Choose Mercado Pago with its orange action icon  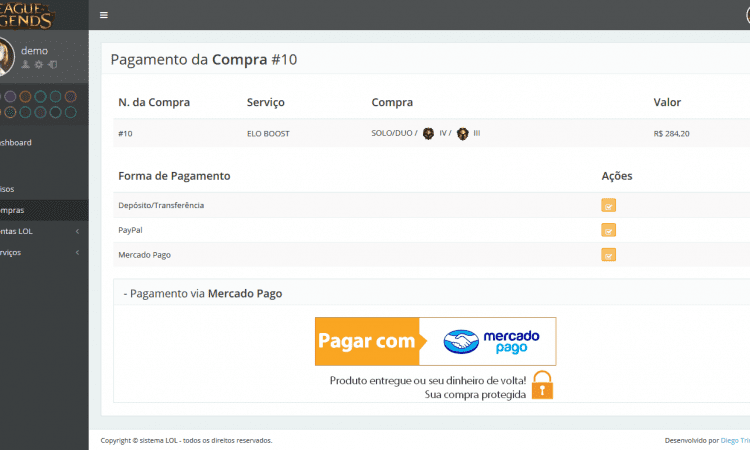(x=608, y=255)
